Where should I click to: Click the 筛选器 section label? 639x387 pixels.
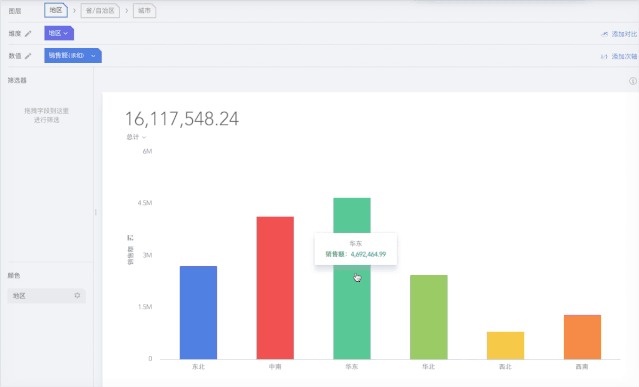17,80
